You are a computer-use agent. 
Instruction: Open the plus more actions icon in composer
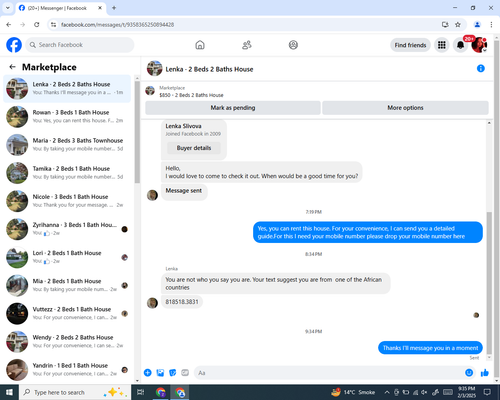point(148,373)
